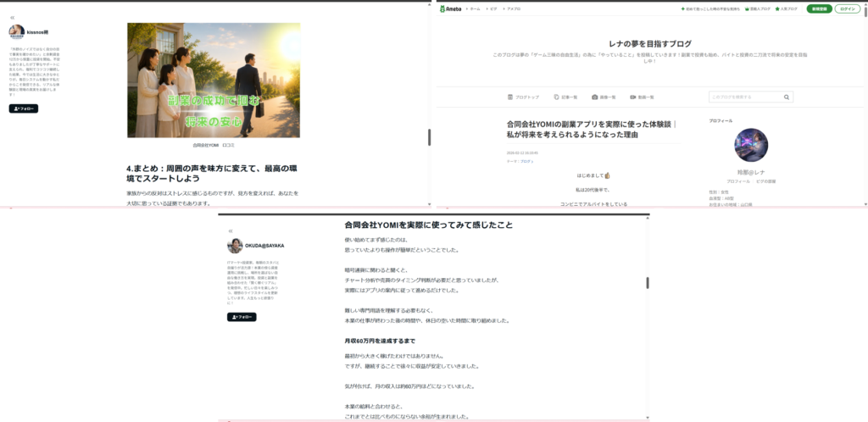Click the 画像一覧 camera icon
The width and height of the screenshot is (868, 422).
click(594, 97)
